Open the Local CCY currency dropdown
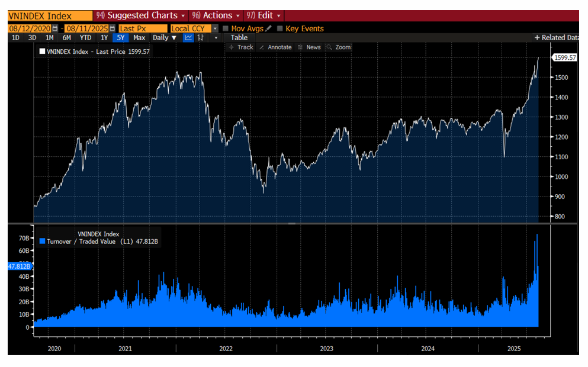 (x=215, y=28)
